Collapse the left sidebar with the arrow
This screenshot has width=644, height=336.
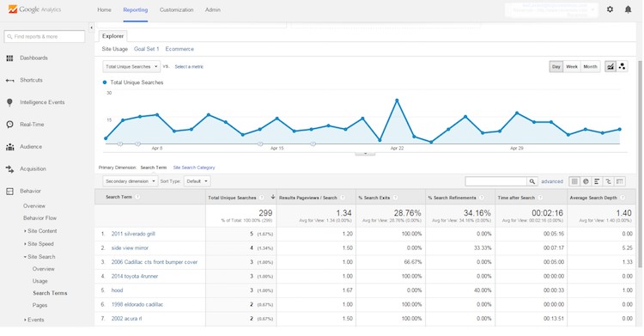(x=91, y=27)
